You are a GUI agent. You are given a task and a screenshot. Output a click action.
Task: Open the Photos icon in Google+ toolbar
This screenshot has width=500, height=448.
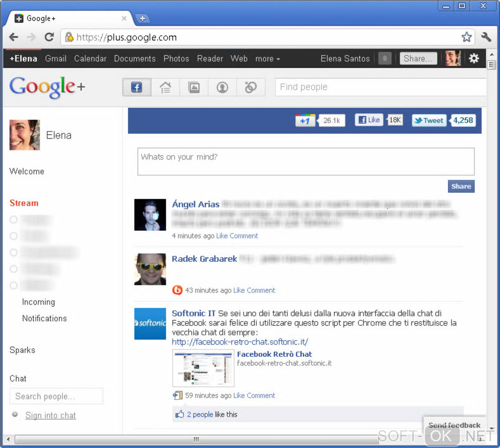(x=194, y=87)
